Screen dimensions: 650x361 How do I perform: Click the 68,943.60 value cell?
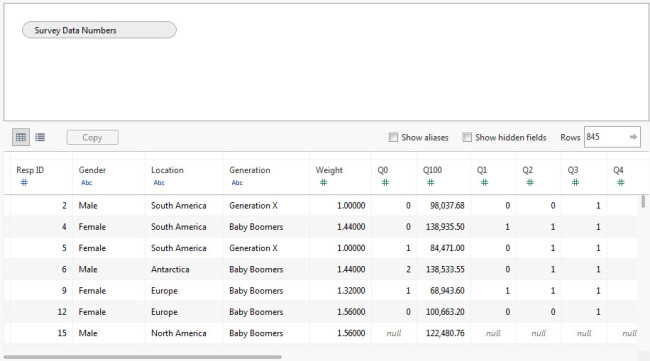tap(444, 291)
